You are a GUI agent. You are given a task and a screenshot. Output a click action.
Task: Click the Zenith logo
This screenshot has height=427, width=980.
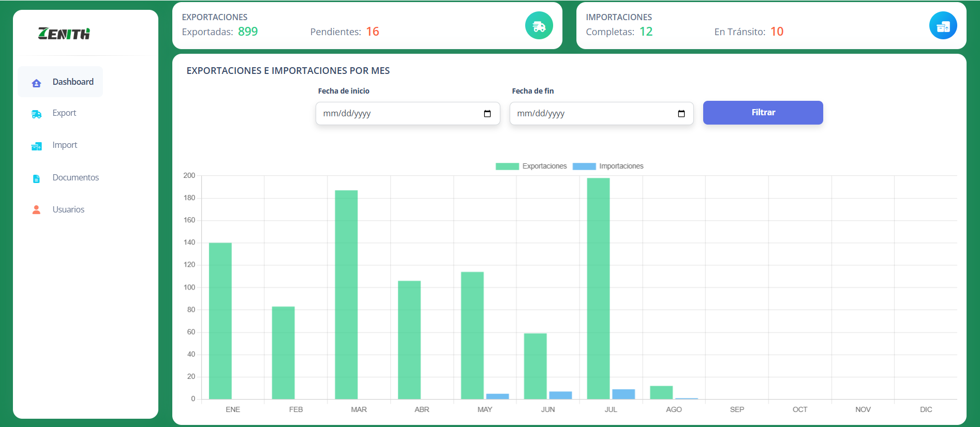pyautogui.click(x=64, y=34)
